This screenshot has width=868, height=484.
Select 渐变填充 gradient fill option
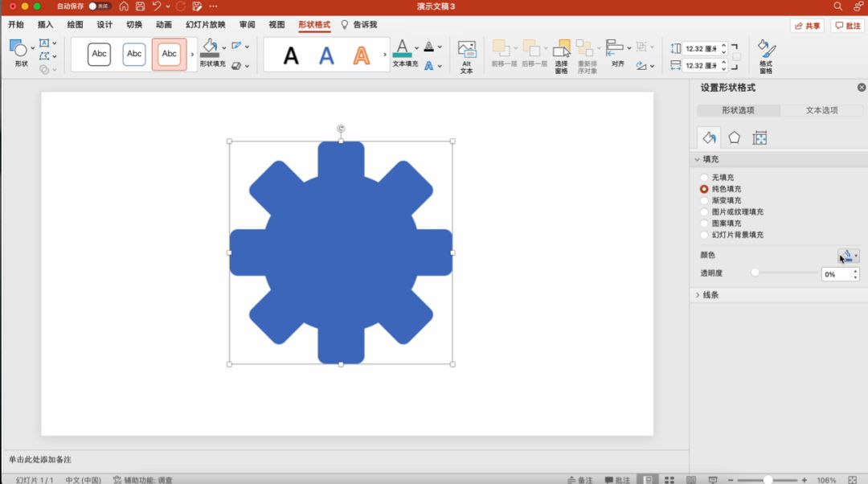pos(704,200)
